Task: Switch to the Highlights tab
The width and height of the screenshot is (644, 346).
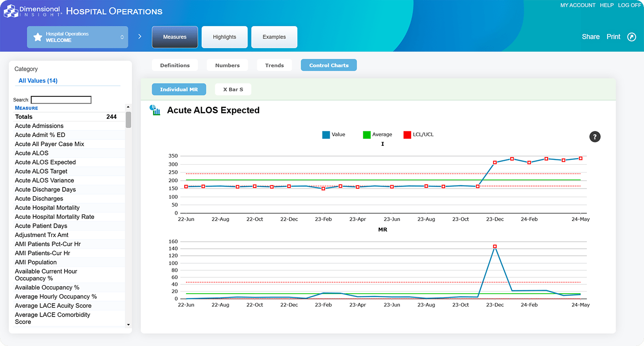Action: click(224, 37)
